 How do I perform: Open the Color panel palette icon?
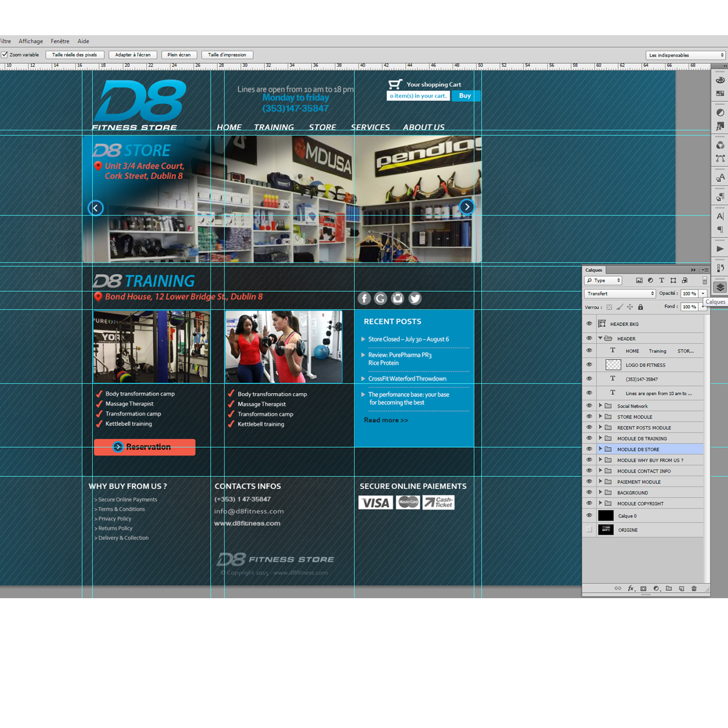click(720, 80)
